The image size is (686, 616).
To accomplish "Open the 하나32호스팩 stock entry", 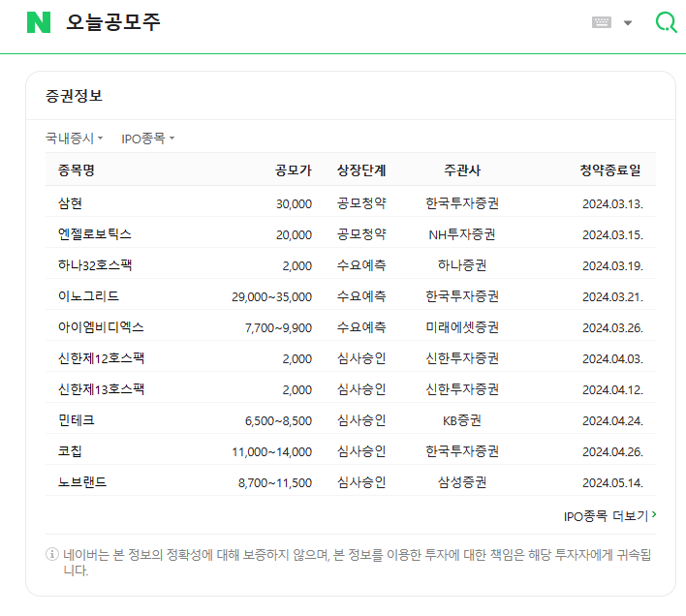I will tap(95, 265).
